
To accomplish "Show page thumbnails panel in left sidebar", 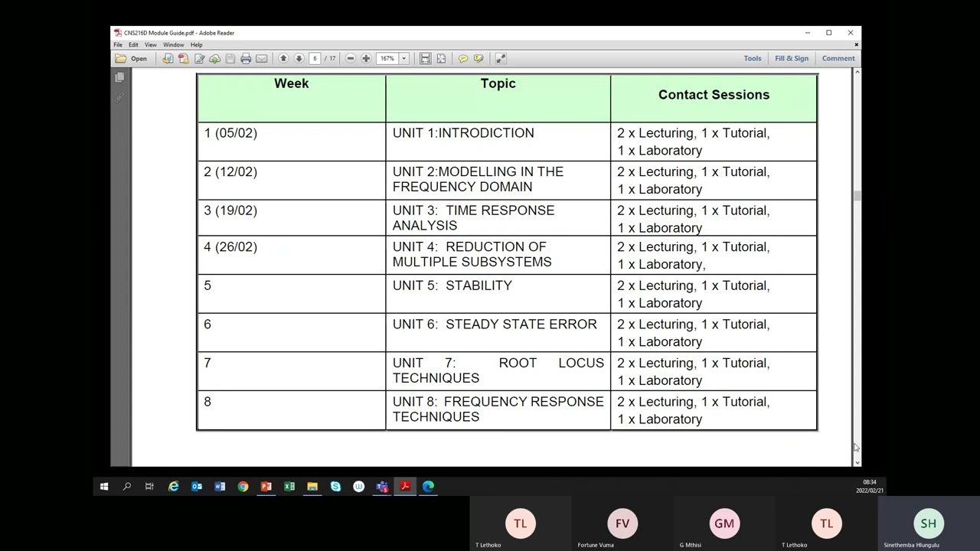I will (x=119, y=77).
